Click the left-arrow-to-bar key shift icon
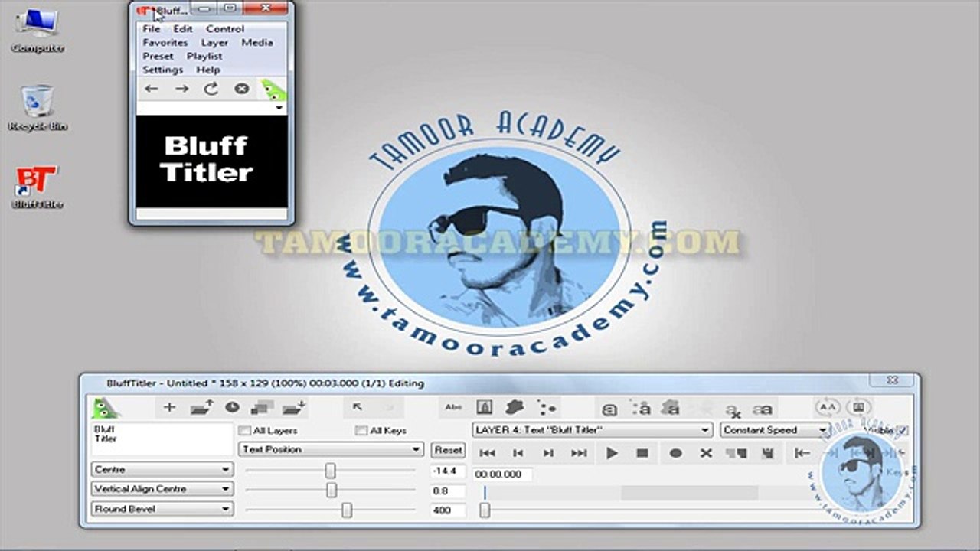 [x=802, y=453]
